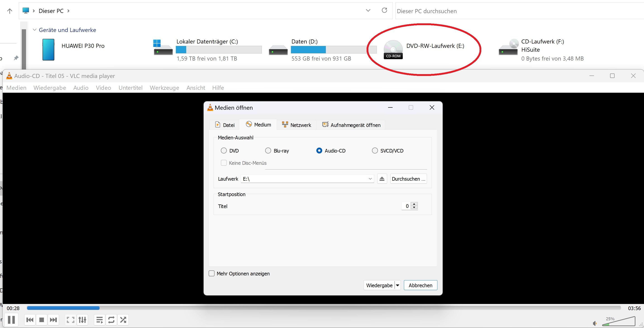
Task: Toggle fullscreen mode icon
Action: [x=70, y=320]
